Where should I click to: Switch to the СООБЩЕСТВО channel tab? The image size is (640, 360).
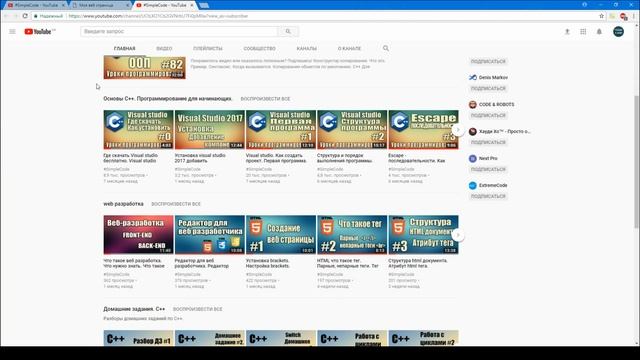click(x=260, y=49)
